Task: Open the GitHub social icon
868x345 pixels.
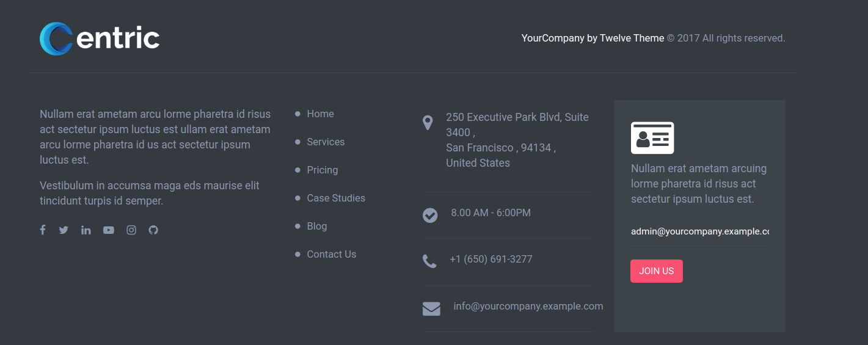Action: tap(153, 230)
